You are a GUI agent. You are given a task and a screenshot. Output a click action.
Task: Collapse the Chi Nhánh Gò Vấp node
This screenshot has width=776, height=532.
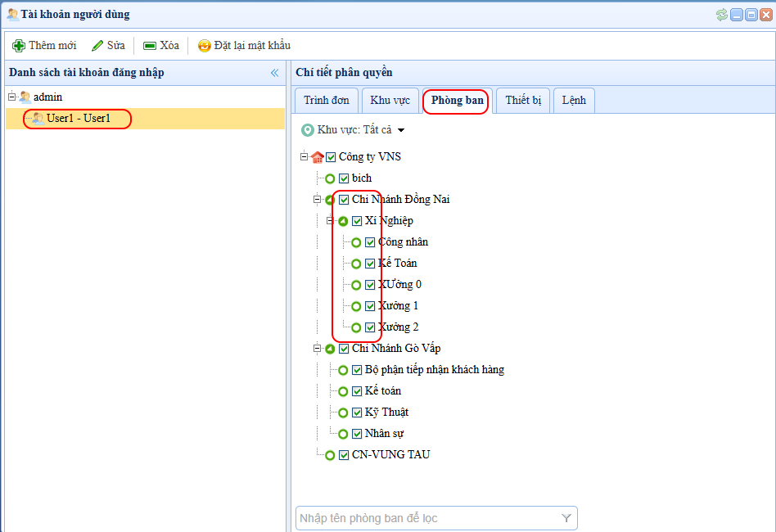click(x=318, y=349)
